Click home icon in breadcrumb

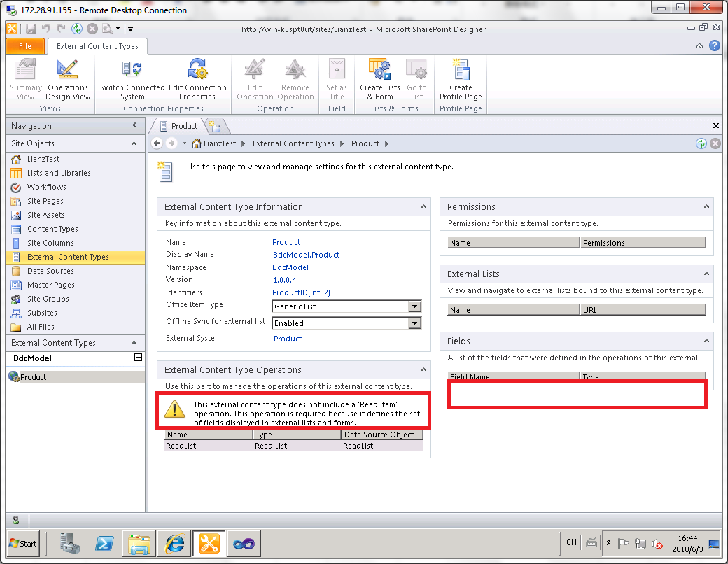[197, 143]
